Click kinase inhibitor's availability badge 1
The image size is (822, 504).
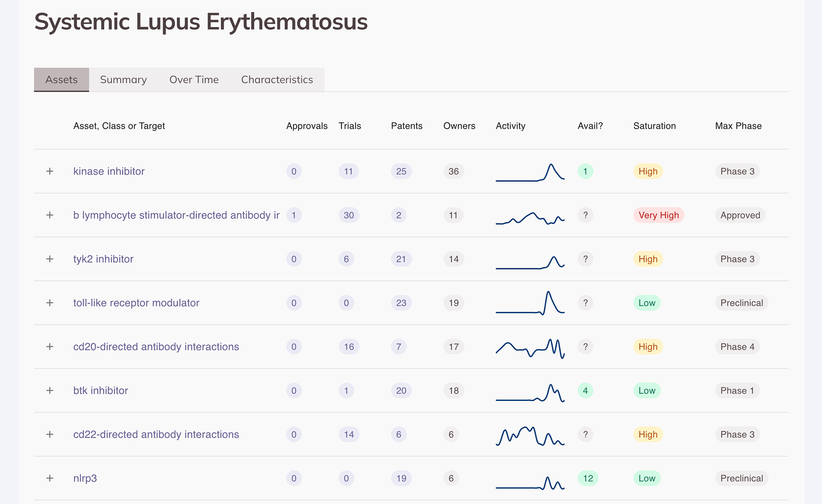point(585,171)
